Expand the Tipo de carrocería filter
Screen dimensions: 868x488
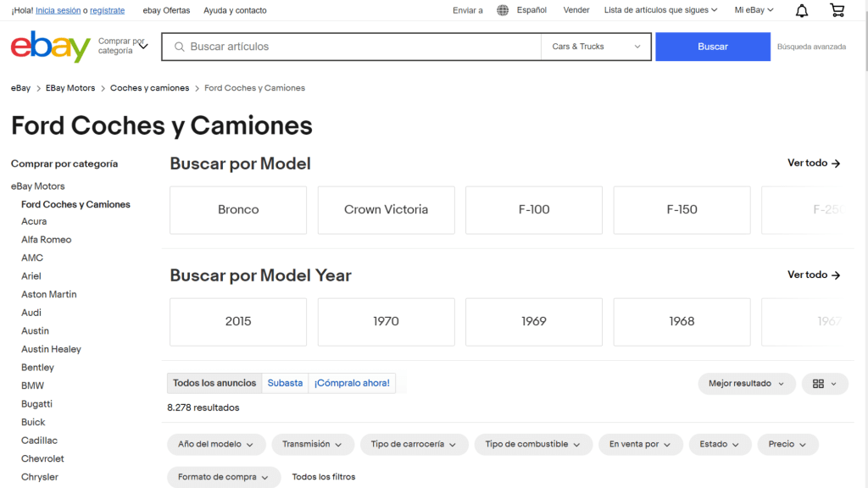414,444
